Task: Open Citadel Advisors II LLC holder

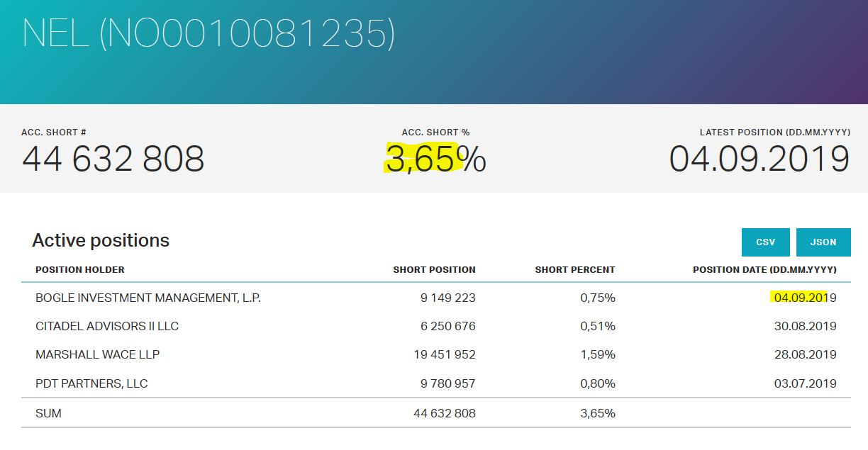Action: pos(107,327)
